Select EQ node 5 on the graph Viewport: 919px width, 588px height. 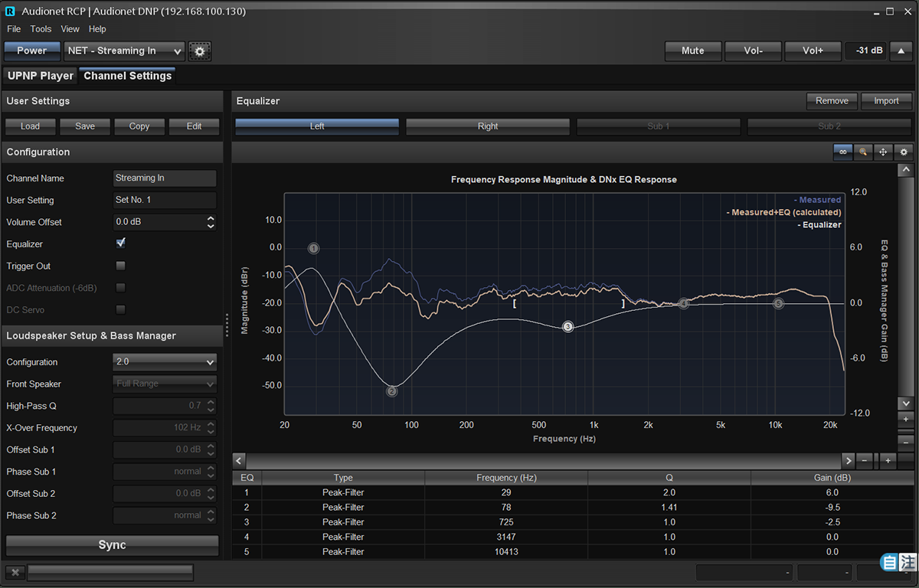(779, 304)
